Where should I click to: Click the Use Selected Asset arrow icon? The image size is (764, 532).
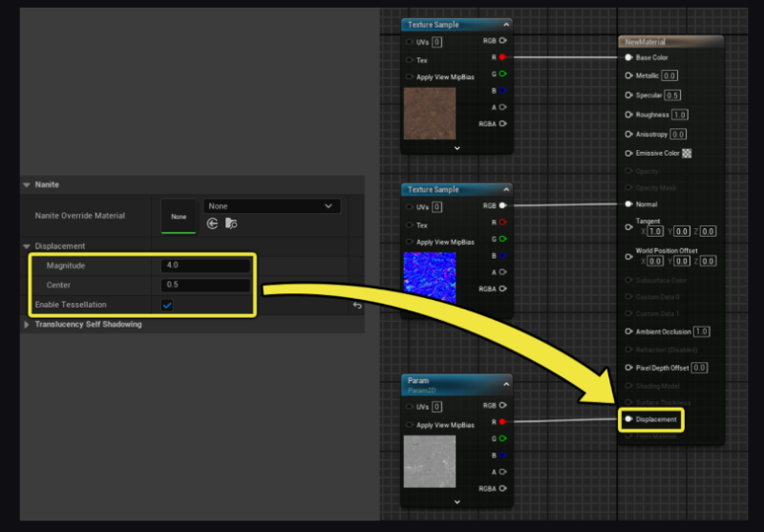[x=213, y=223]
